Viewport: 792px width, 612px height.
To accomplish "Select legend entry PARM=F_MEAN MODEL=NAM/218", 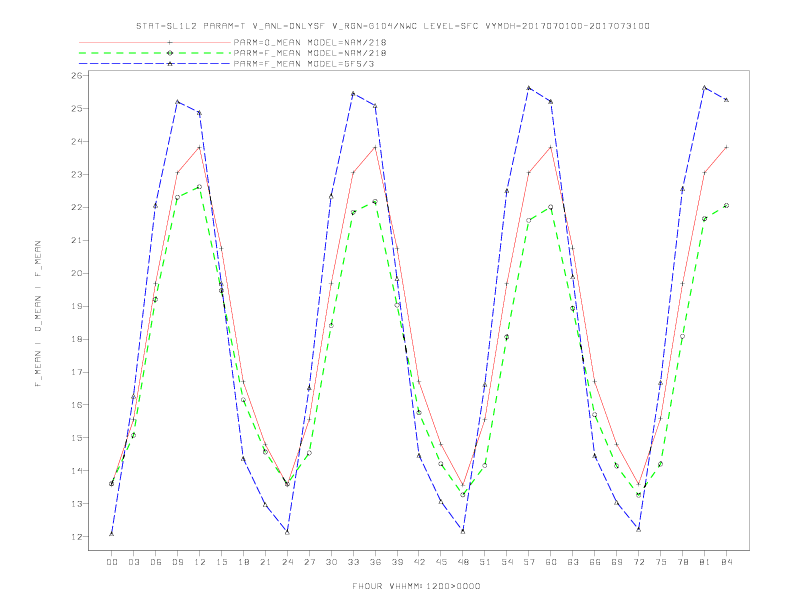I will click(310, 53).
